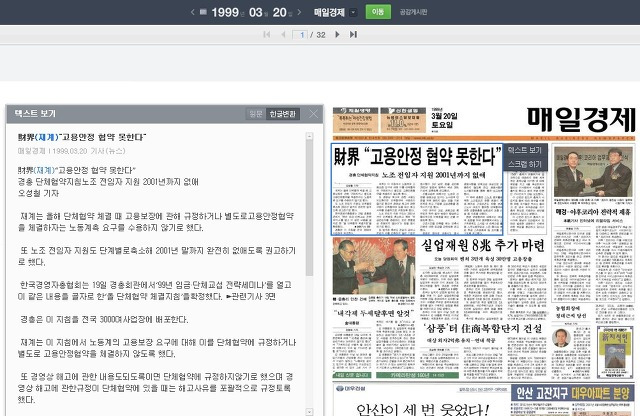Screen dimensions: 640x416
Task: Click the 안산 고잔지구 대우아파트 분양 ad
Action: point(573,393)
